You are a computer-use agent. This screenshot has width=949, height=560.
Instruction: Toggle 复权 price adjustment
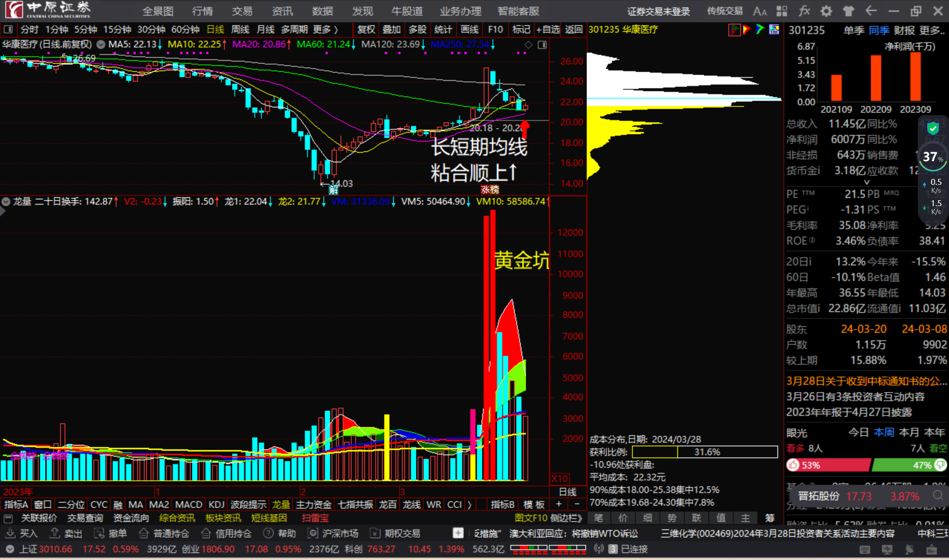point(366,30)
